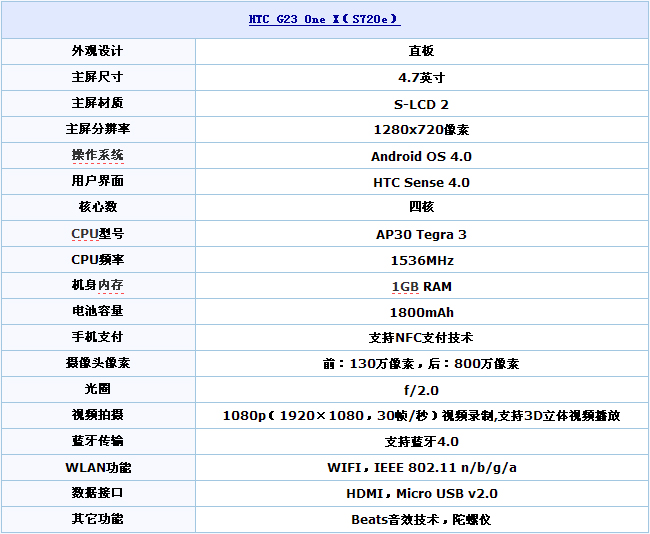Image resolution: width=650 pixels, height=534 pixels.
Task: Click the 1GB RAM value
Action: coord(421,286)
